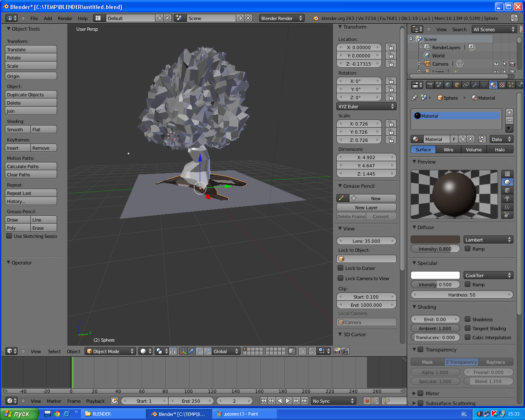Switch to the Wire material tab
Screen dimensions: 525x420
click(449, 150)
